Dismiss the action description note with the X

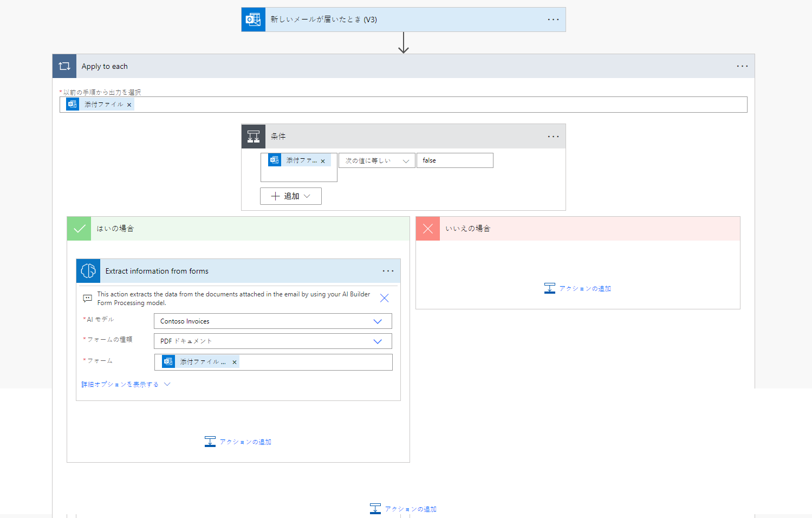click(x=385, y=298)
